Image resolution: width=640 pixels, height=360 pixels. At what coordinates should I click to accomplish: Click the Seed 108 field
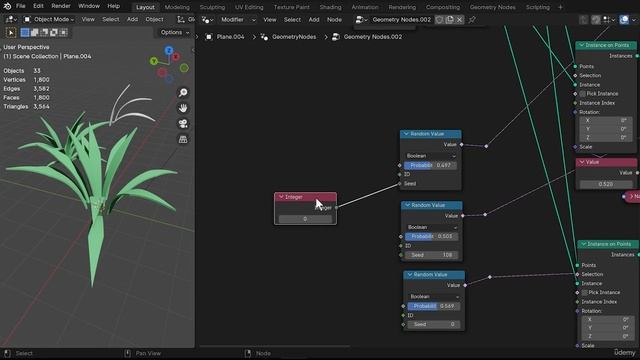432,255
